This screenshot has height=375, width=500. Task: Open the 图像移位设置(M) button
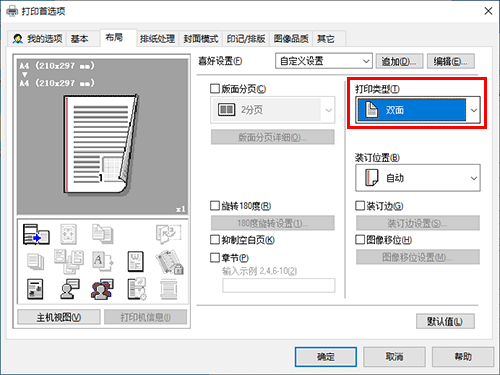point(418,257)
